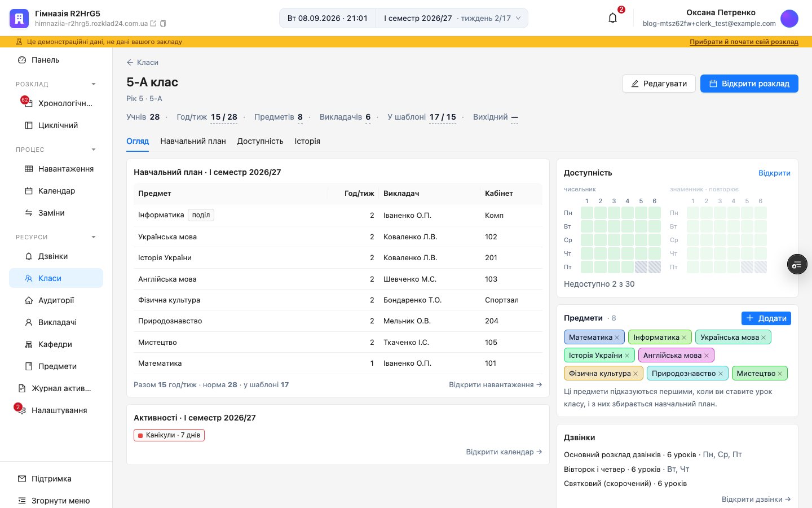Click the remove demo data link
The image size is (812, 508).
tap(744, 42)
